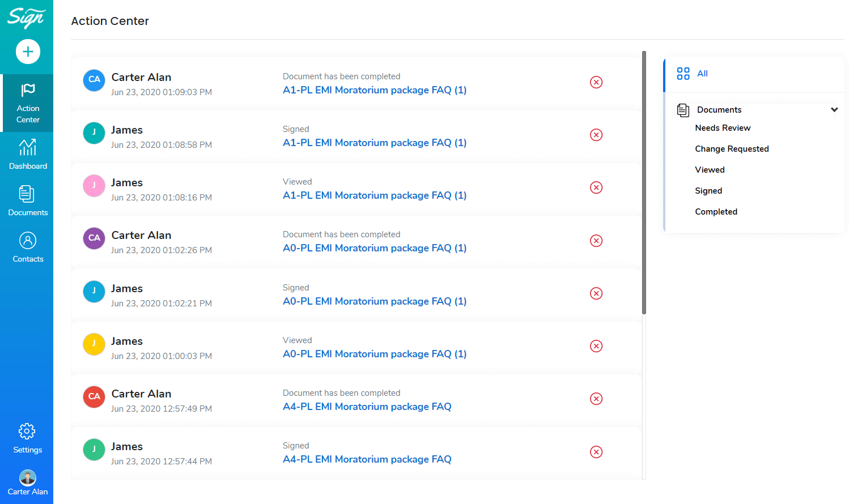Dismiss the 01:09:03 PM completed notification

pyautogui.click(x=596, y=82)
